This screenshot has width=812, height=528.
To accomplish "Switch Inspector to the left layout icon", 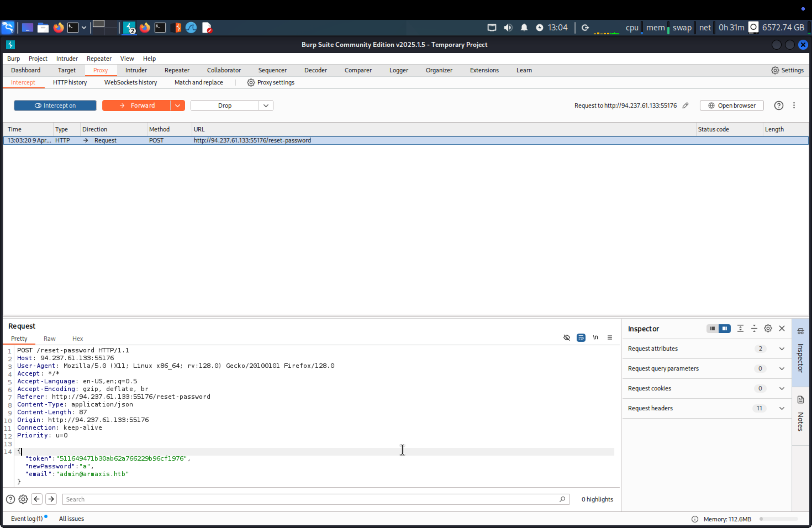I will pyautogui.click(x=712, y=328).
